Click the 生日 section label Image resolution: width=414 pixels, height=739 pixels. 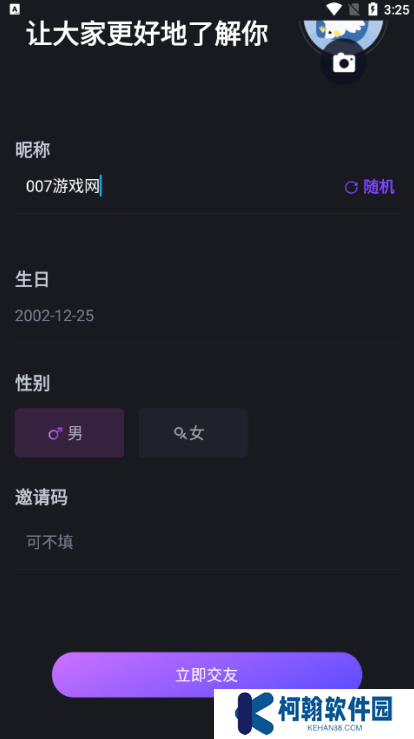click(32, 279)
